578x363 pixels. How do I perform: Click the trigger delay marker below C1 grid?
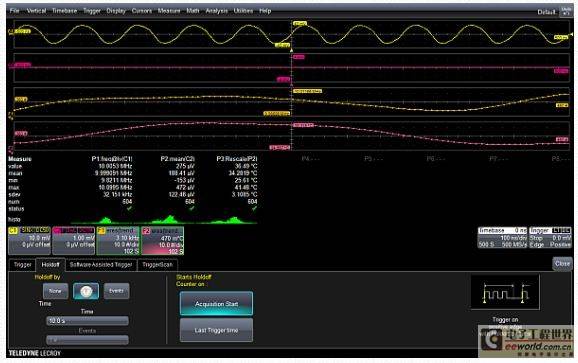[292, 50]
